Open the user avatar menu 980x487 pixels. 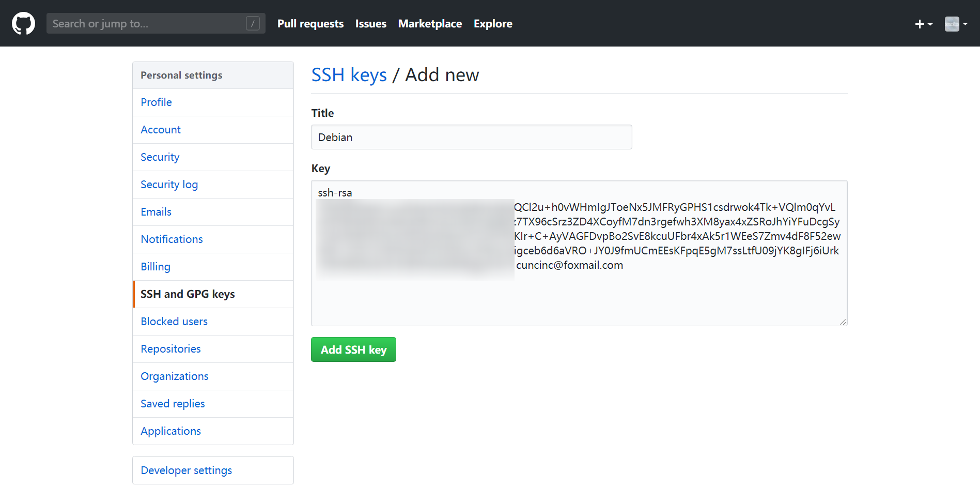click(x=956, y=24)
